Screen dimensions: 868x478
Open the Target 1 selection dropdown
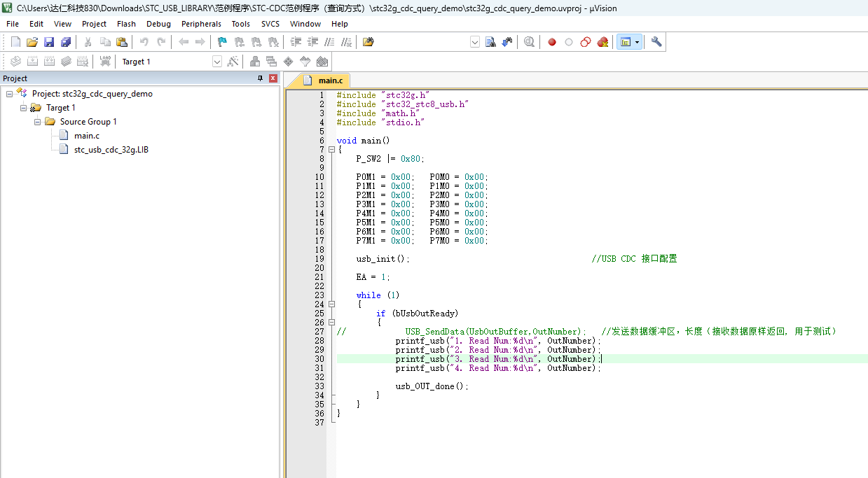tap(216, 62)
